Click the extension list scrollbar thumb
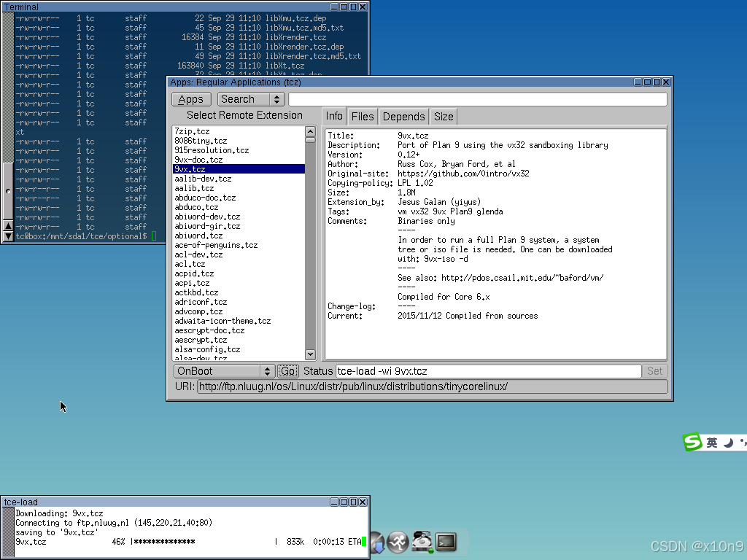747x560 pixels. tap(310, 140)
